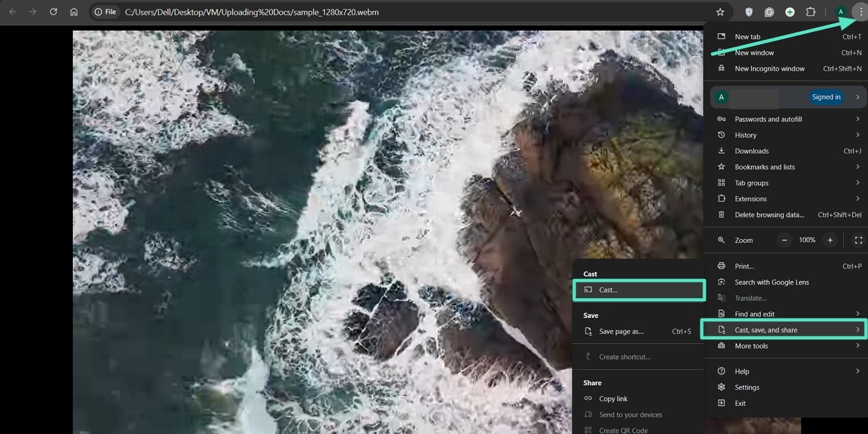Select Save page as...
This screenshot has width=868, height=434.
coord(638,331)
